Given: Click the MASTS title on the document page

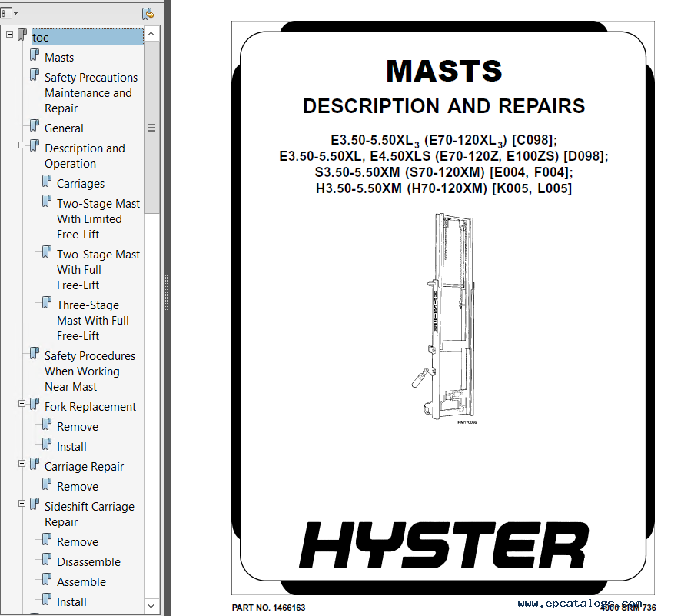Looking at the screenshot, I should click(x=443, y=71).
